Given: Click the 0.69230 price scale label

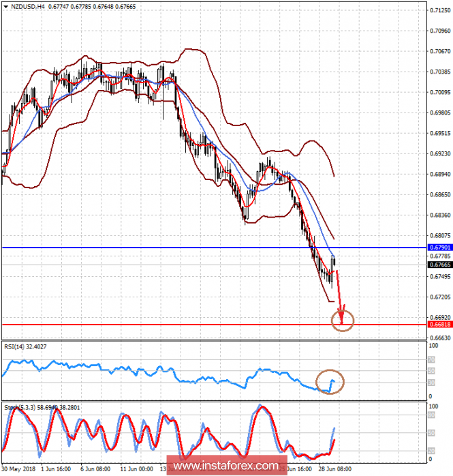Looking at the screenshot, I should pyautogui.click(x=439, y=154).
